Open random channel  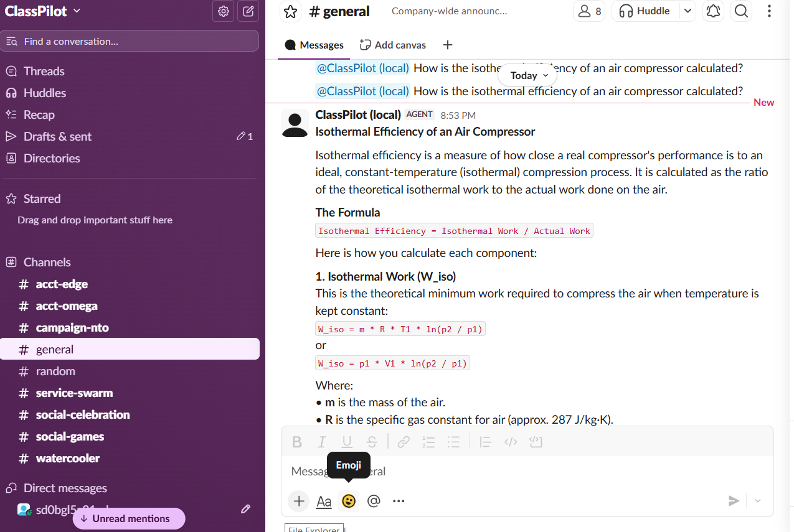coord(130,371)
